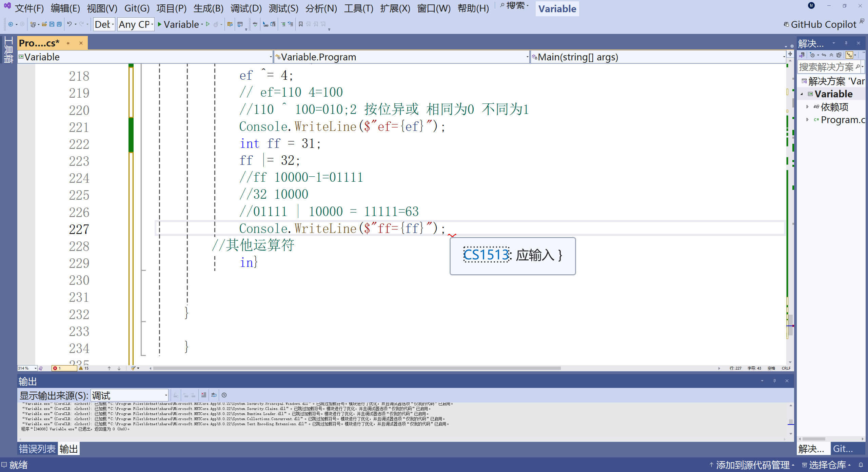This screenshot has height=472, width=868.
Task: Start without debugging using hollow play icon
Action: (x=208, y=24)
